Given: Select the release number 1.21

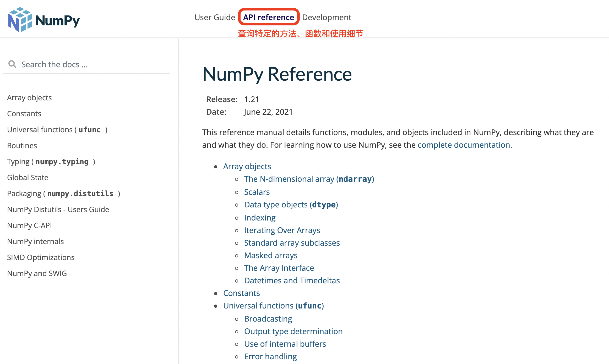Looking at the screenshot, I should tap(252, 99).
